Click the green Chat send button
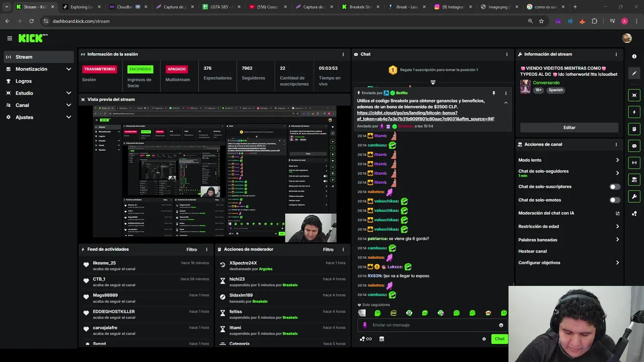 pos(500,339)
